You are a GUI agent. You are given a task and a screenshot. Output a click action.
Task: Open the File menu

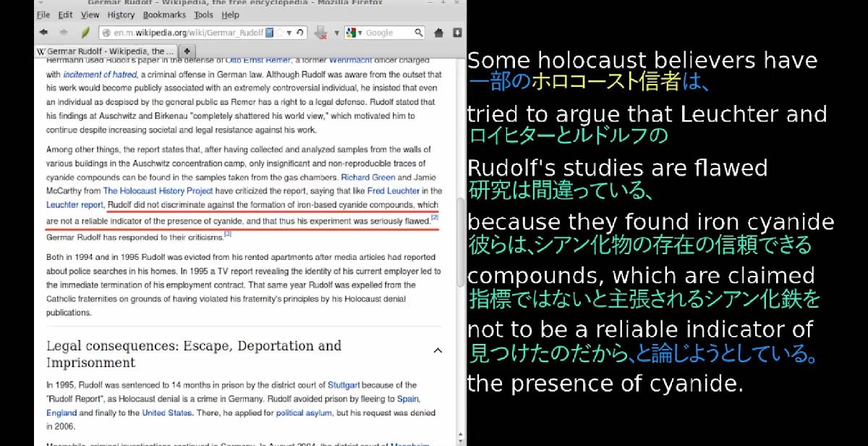(x=43, y=14)
